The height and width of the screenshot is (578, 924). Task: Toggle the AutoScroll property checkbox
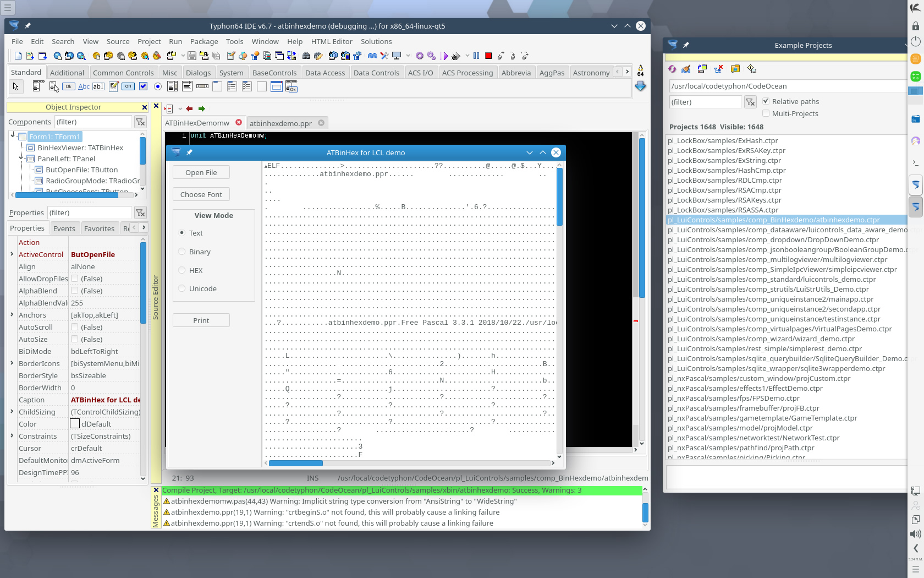point(74,327)
